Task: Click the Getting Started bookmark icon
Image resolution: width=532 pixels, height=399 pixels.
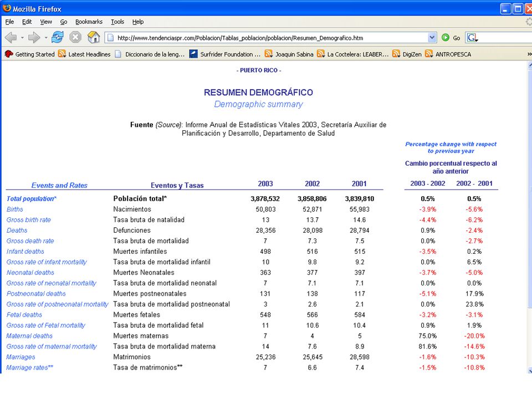Action: (x=9, y=54)
